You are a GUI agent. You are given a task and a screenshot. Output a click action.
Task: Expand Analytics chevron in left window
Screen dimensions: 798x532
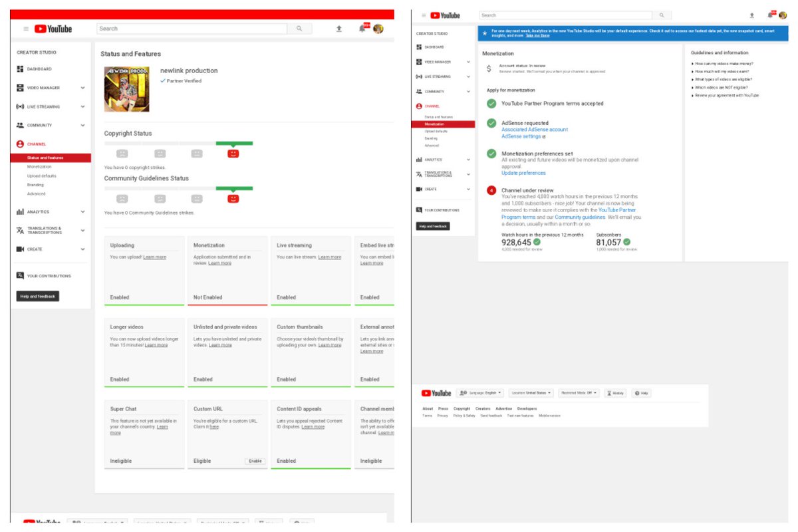coord(83,211)
